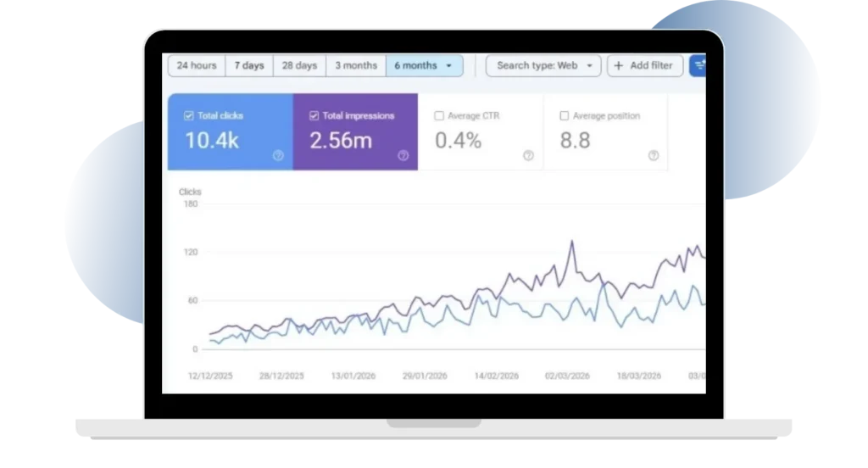Click the 12/12/2025 date label
The height and width of the screenshot is (468, 868).
pyautogui.click(x=210, y=376)
